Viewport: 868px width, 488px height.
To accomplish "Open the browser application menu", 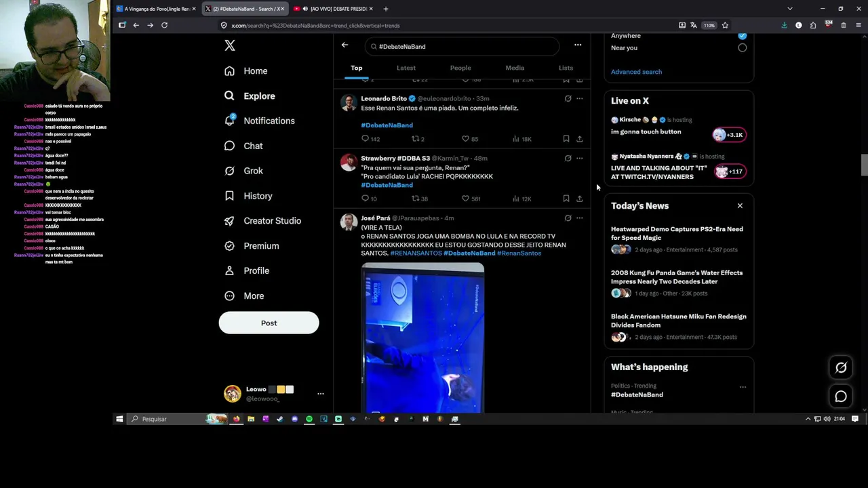I will pyautogui.click(x=859, y=25).
